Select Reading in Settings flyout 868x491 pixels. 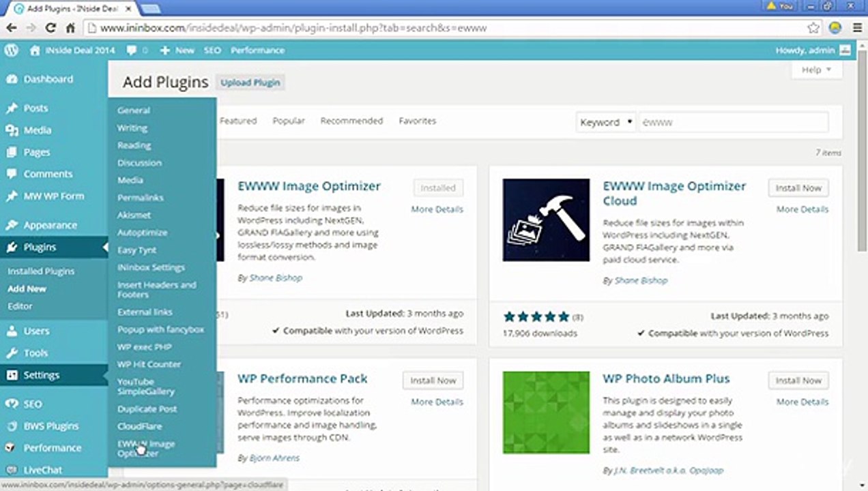(x=134, y=145)
